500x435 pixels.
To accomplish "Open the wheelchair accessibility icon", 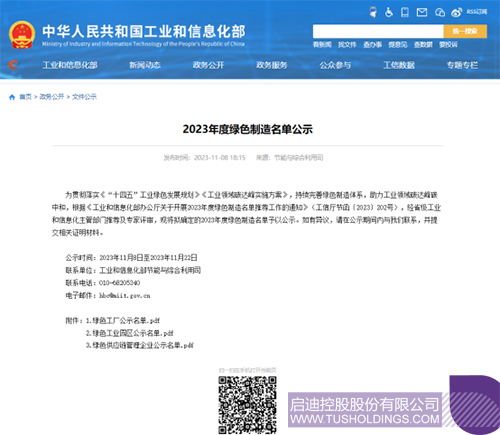I will click(x=389, y=12).
